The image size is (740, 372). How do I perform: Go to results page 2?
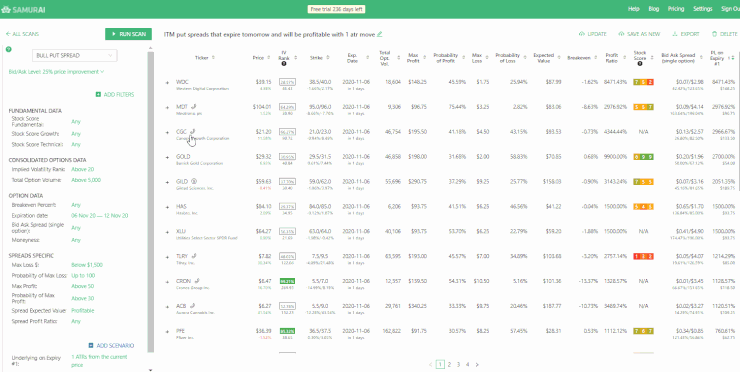(x=449, y=364)
